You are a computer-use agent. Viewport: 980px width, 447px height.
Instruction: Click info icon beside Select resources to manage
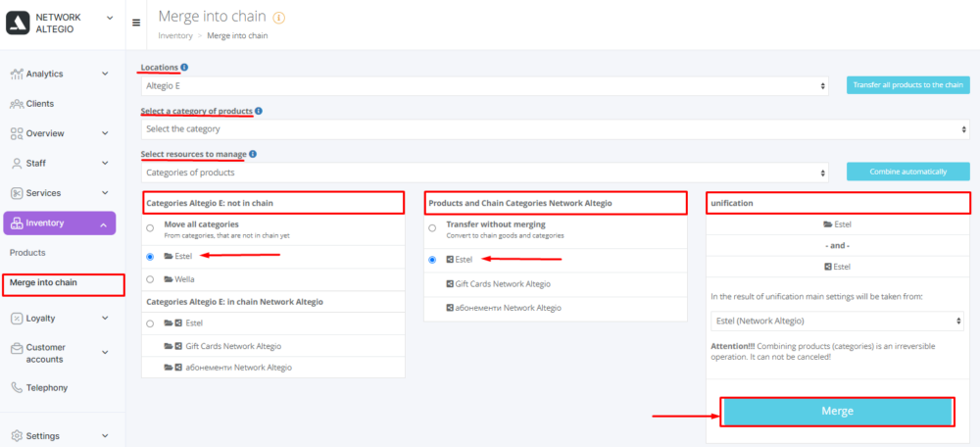253,154
